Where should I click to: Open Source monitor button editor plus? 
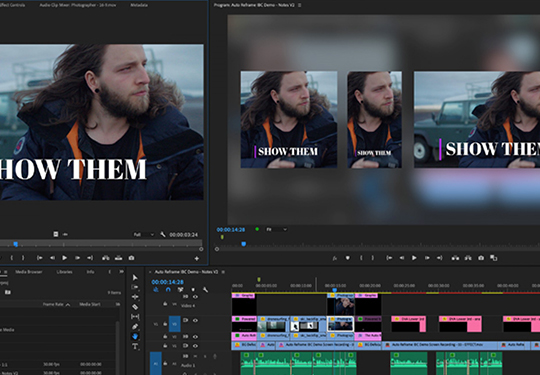click(x=197, y=258)
